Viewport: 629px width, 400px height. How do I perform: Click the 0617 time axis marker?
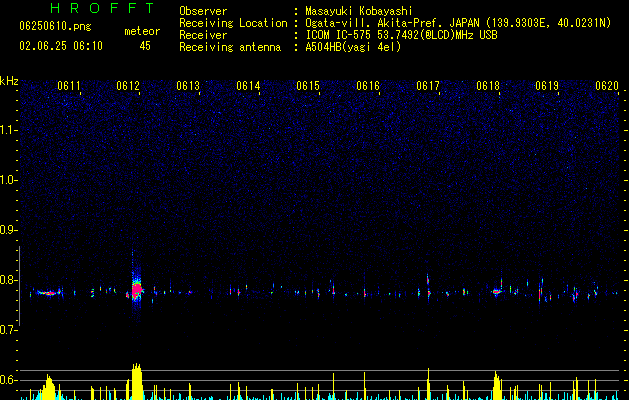point(428,85)
